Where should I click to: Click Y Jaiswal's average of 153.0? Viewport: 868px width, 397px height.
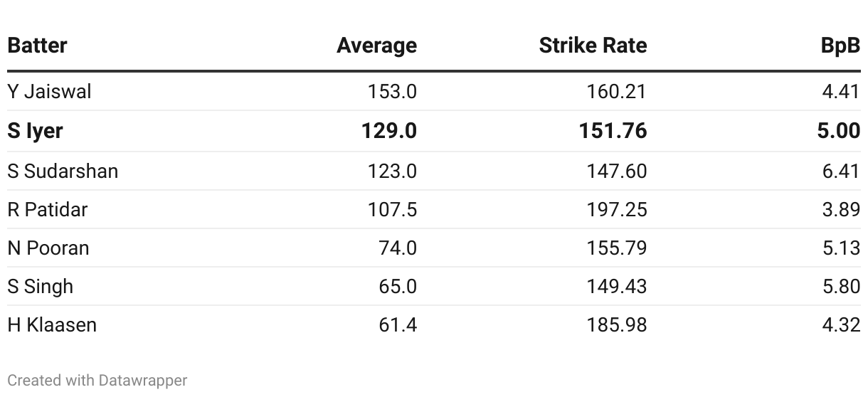(392, 92)
